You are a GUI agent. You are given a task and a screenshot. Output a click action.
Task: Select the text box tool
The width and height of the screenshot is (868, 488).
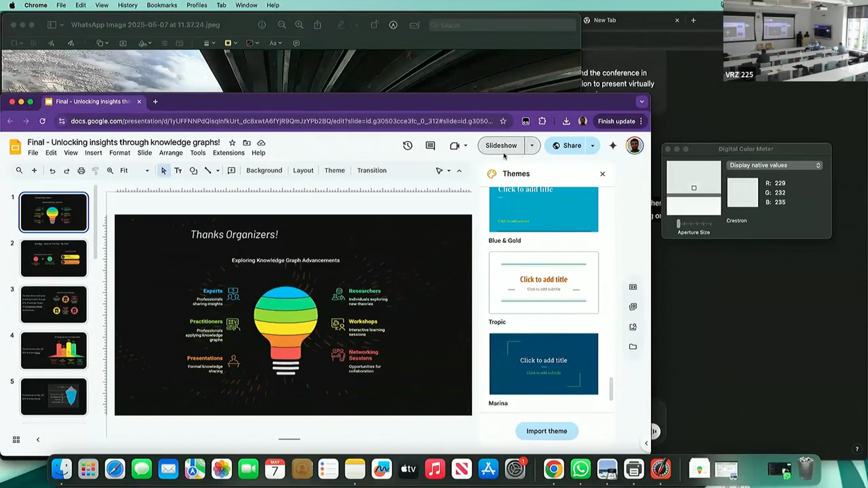[178, 171]
